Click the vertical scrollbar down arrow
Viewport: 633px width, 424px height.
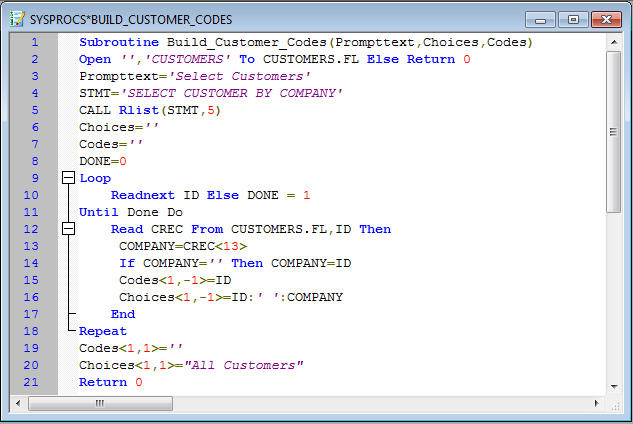pyautogui.click(x=614, y=386)
